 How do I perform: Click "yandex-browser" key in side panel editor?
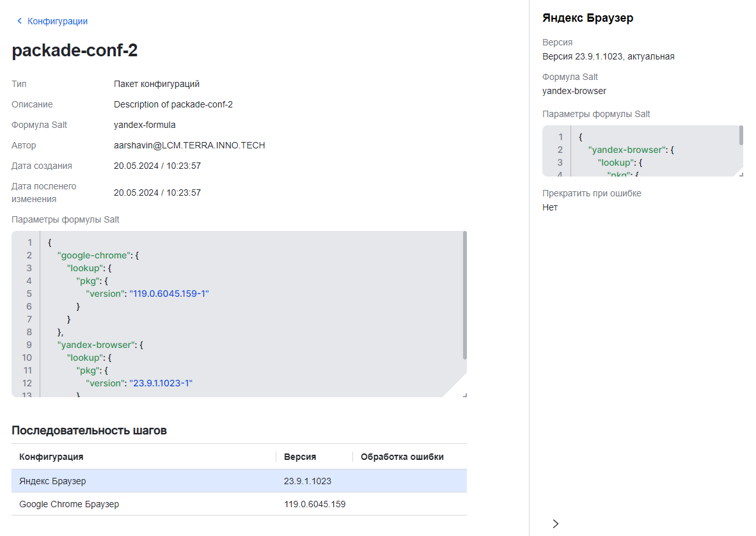(x=626, y=150)
